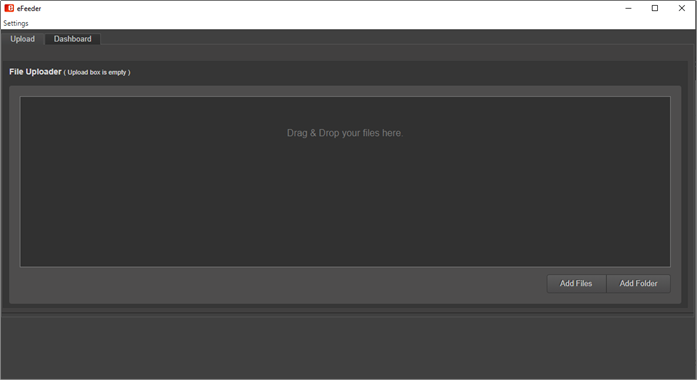This screenshot has width=697, height=380.
Task: Switch to the Dashboard tab
Action: (x=72, y=39)
